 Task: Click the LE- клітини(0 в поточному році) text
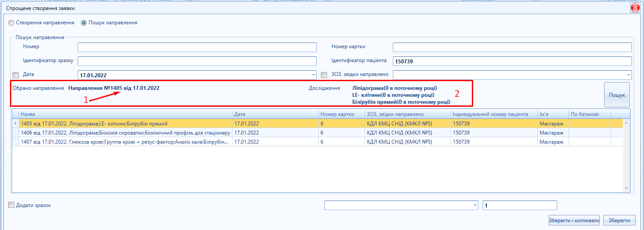coord(393,95)
